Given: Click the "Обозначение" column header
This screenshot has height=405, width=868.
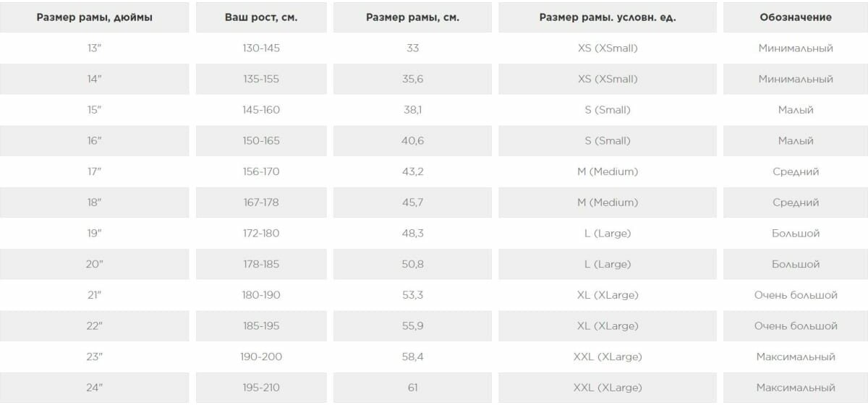Looking at the screenshot, I should click(796, 17).
